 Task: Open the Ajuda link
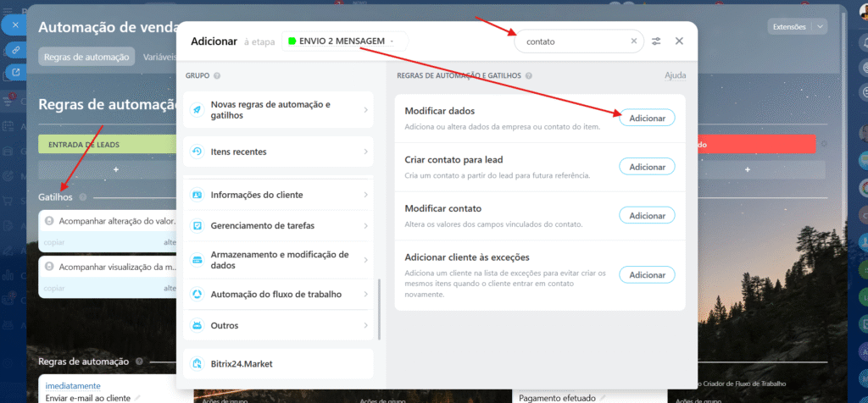point(675,75)
